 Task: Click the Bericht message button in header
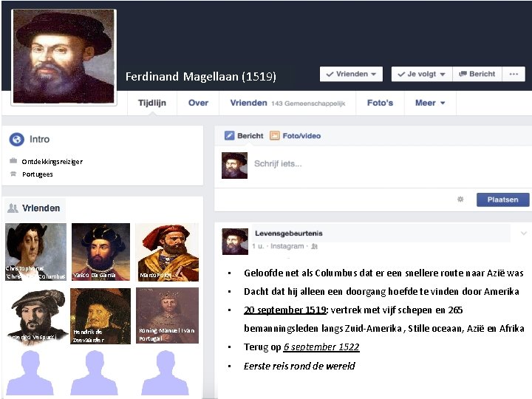click(x=477, y=74)
